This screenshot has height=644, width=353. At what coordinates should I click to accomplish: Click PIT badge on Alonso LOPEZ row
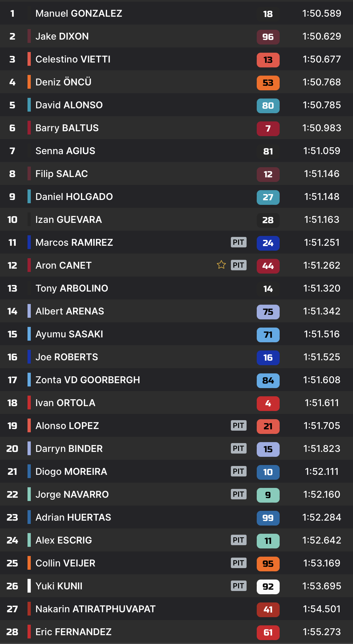point(238,425)
